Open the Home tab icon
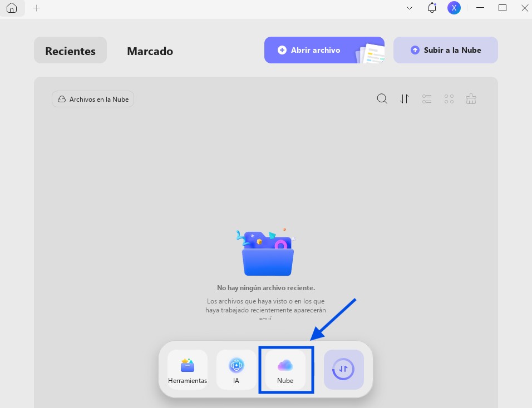 (12, 8)
